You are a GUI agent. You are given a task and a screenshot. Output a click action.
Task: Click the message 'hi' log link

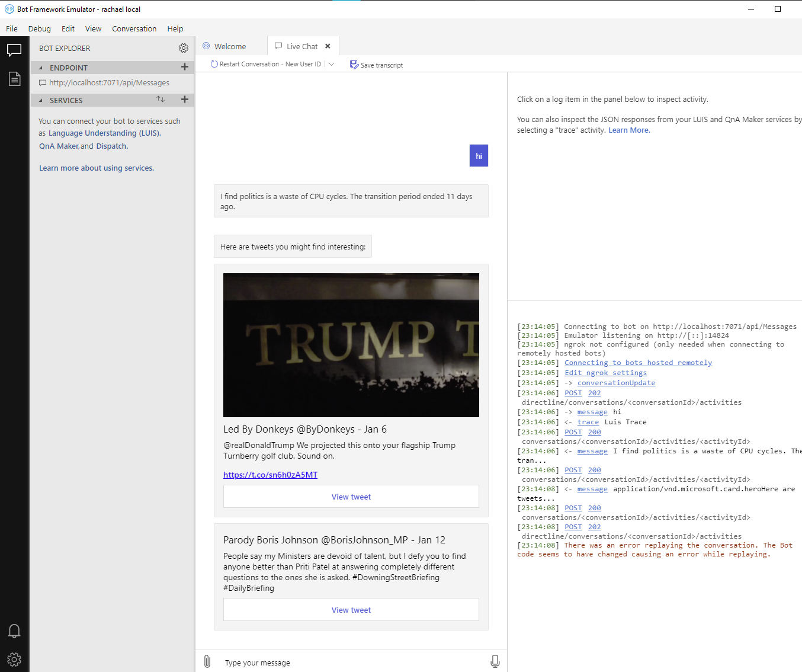(x=592, y=412)
